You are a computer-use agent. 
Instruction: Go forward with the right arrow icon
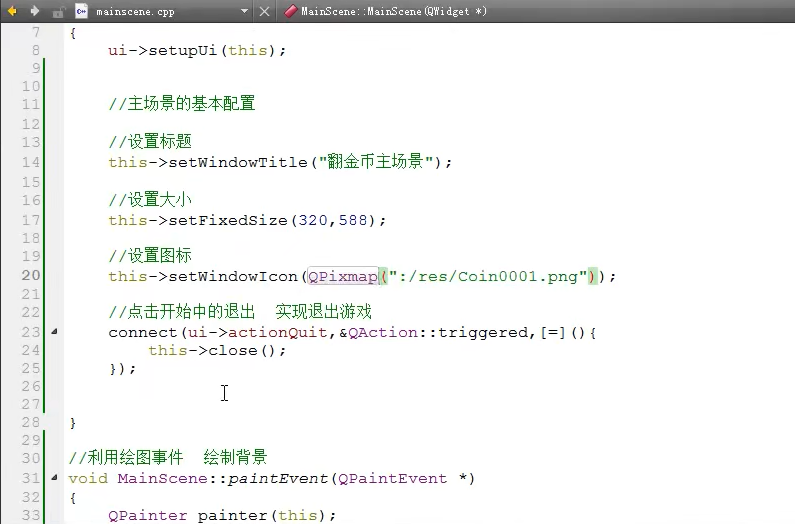coord(34,11)
